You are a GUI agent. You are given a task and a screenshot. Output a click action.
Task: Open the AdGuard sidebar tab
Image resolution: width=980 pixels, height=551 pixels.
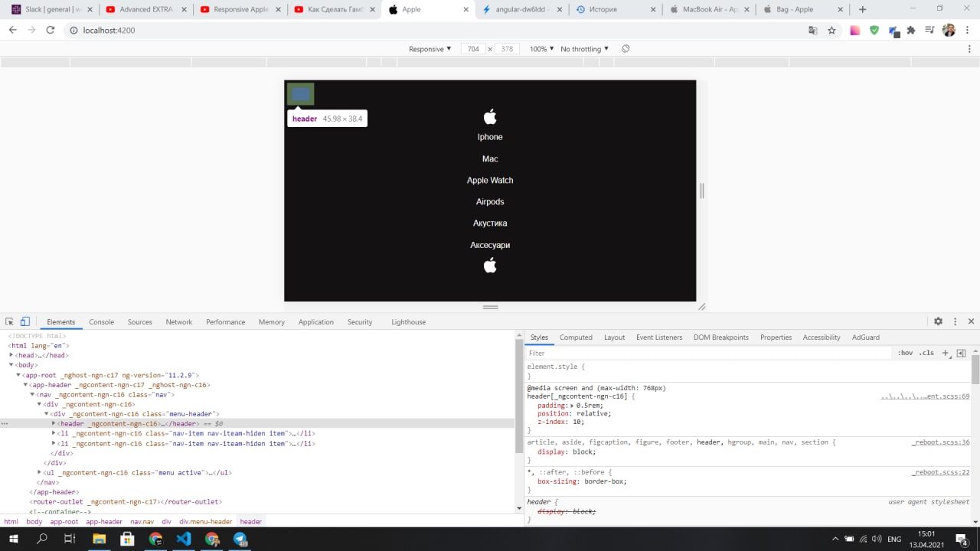click(x=866, y=337)
